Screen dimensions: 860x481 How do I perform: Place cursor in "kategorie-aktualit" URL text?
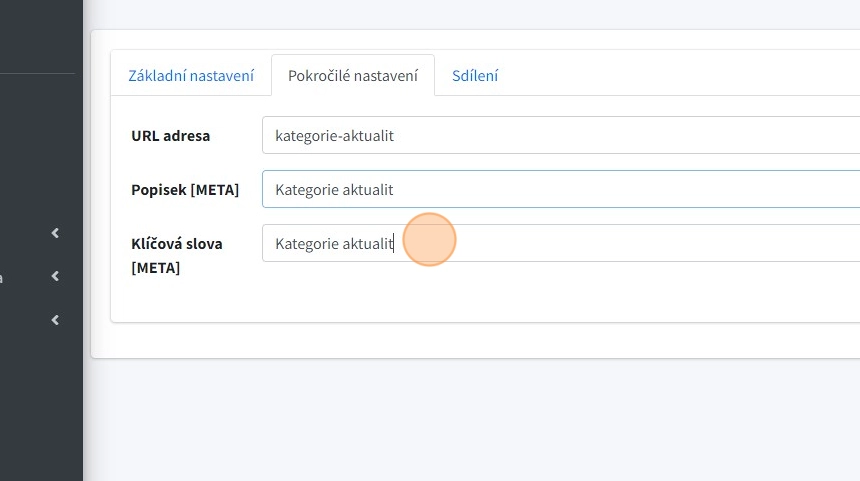(x=334, y=135)
